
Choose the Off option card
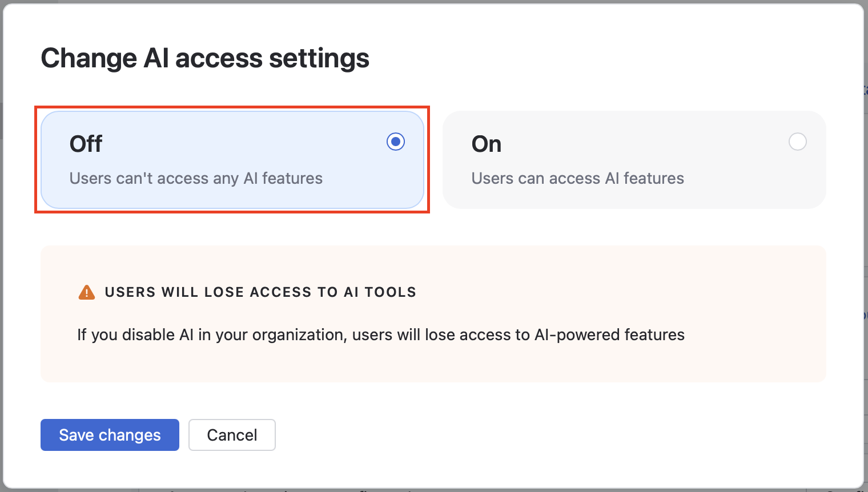point(232,160)
